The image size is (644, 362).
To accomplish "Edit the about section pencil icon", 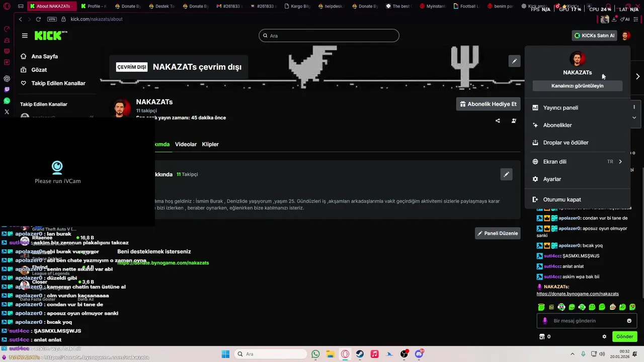I will 506,174.
